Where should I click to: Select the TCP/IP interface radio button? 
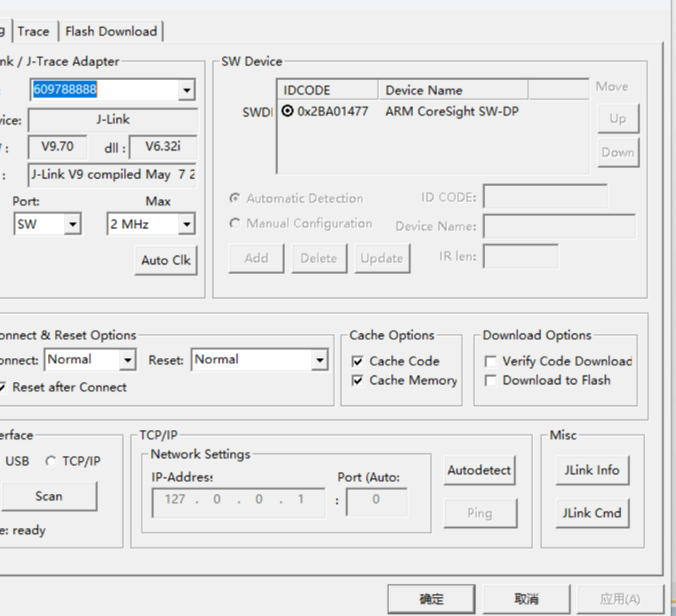[x=51, y=461]
